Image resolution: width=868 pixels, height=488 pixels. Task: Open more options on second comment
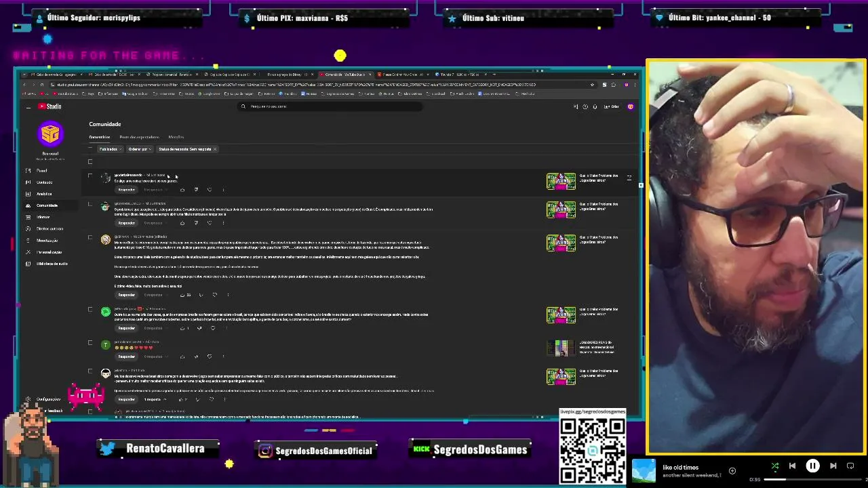(223, 223)
